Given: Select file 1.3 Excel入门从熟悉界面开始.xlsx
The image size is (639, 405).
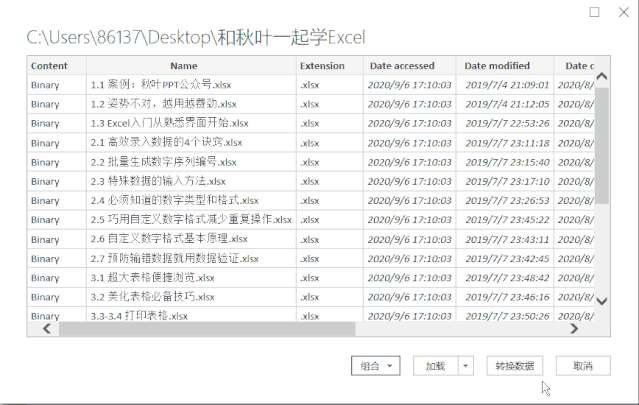Looking at the screenshot, I should [x=170, y=123].
